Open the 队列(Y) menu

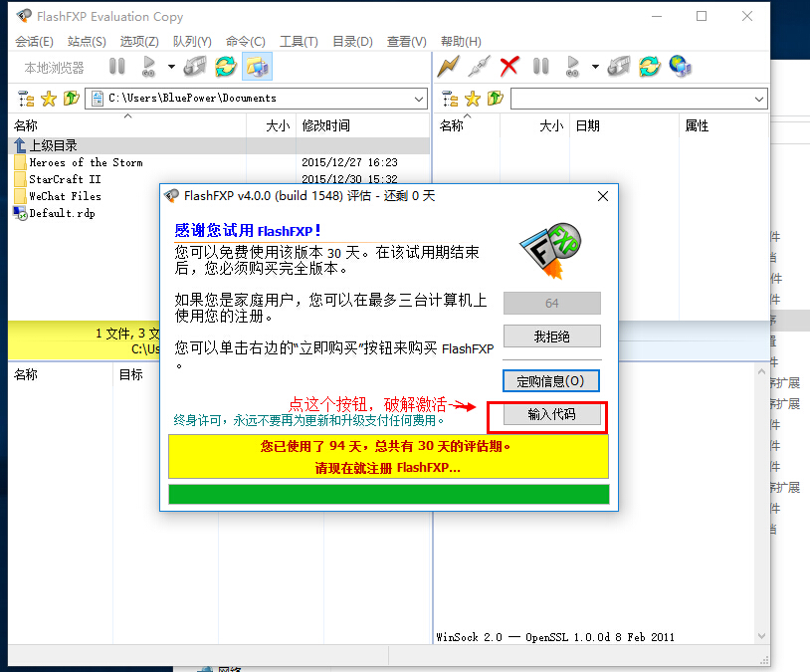coord(192,42)
